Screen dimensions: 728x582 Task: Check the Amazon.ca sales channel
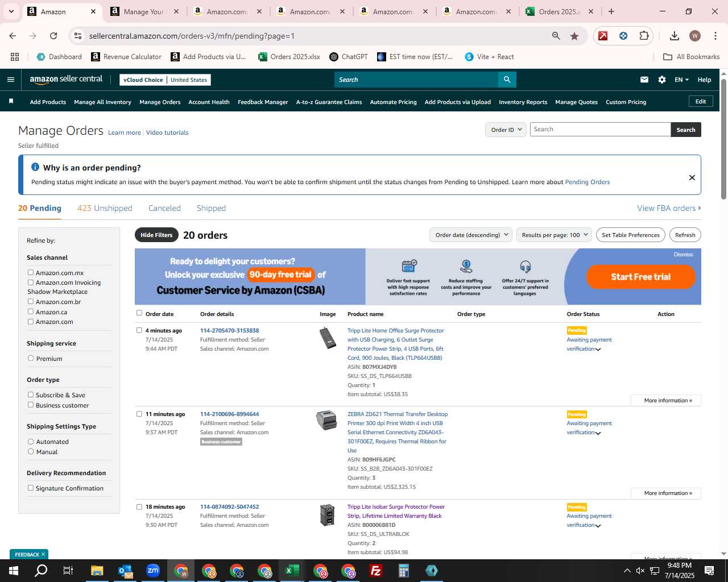click(31, 311)
